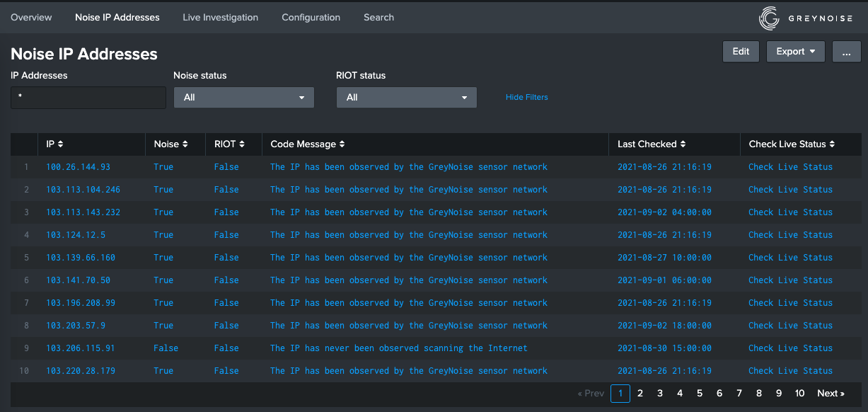Check Live Status for 103.141.70.50

tap(790, 280)
